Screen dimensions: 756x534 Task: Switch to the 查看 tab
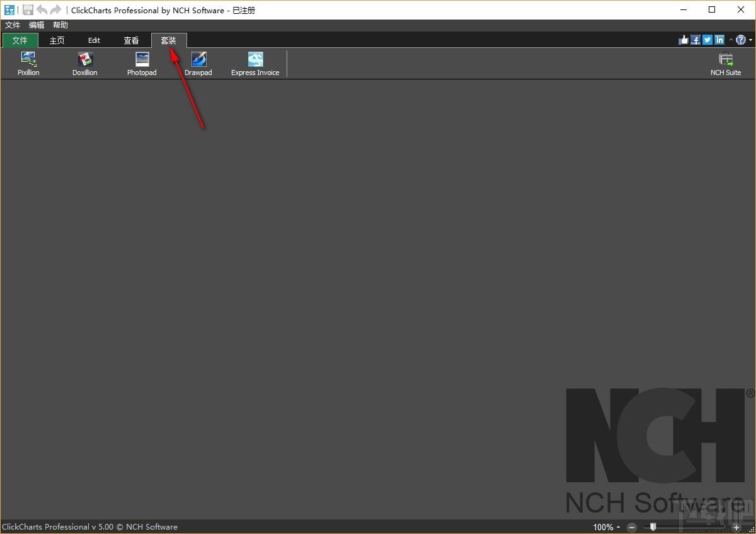131,40
